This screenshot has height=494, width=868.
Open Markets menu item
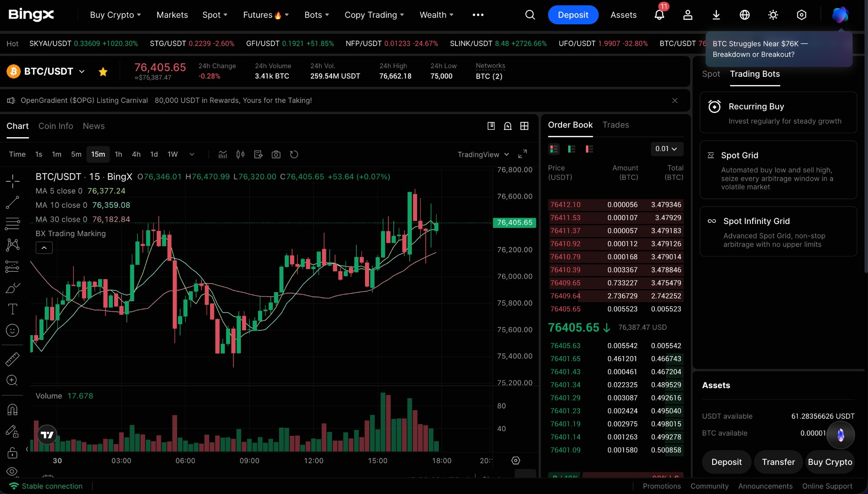[172, 15]
